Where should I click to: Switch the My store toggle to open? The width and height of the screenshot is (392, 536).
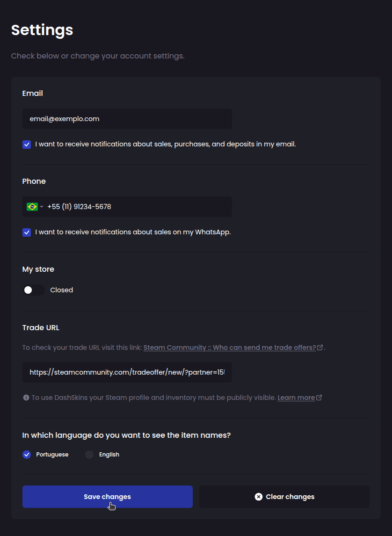[x=34, y=290]
